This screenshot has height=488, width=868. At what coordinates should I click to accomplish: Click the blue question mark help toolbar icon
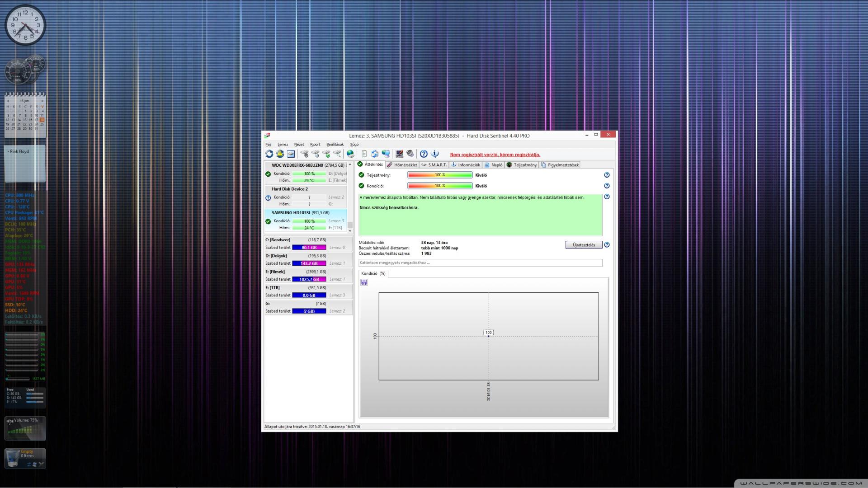point(424,154)
